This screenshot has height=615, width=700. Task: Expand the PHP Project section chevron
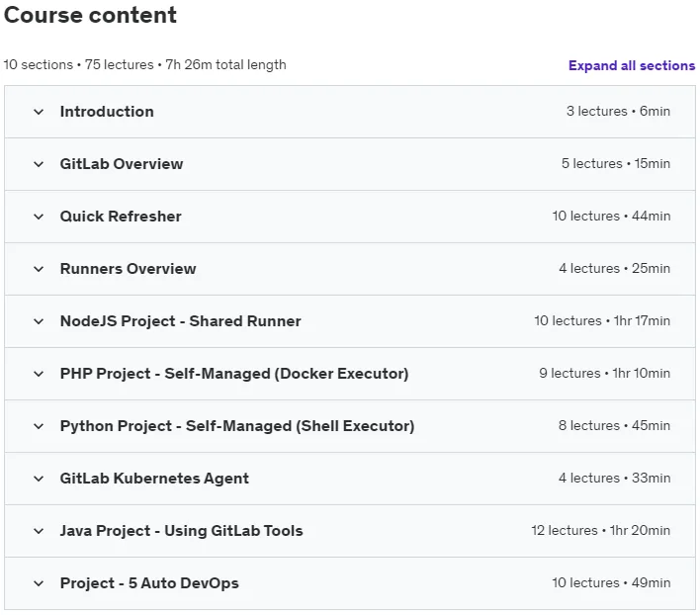pos(39,374)
